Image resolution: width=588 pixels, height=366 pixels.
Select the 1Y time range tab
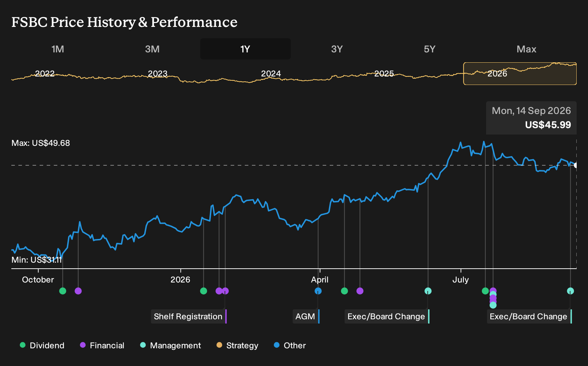click(245, 49)
